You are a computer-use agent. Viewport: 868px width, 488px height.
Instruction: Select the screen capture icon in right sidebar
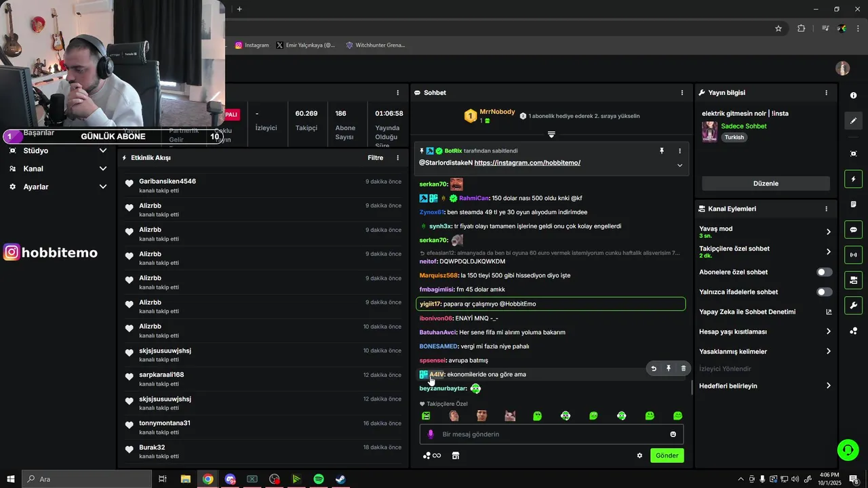(x=853, y=154)
